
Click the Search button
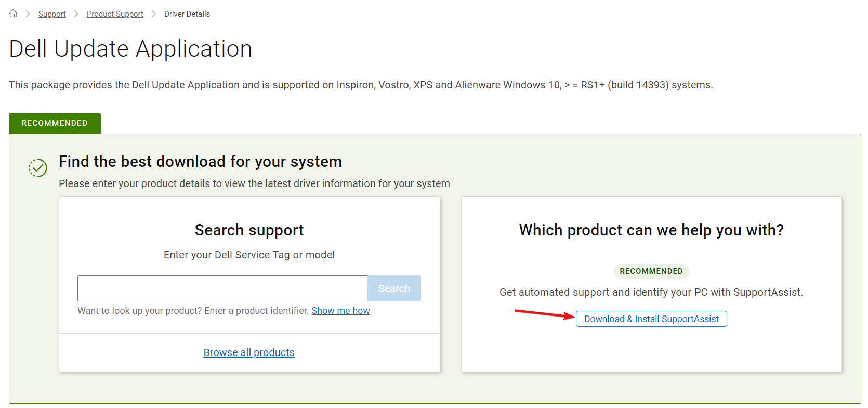pyautogui.click(x=394, y=288)
